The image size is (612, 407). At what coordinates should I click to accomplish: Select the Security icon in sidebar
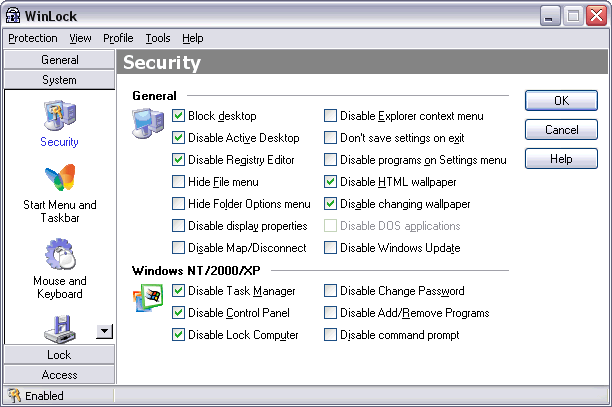pos(59,115)
